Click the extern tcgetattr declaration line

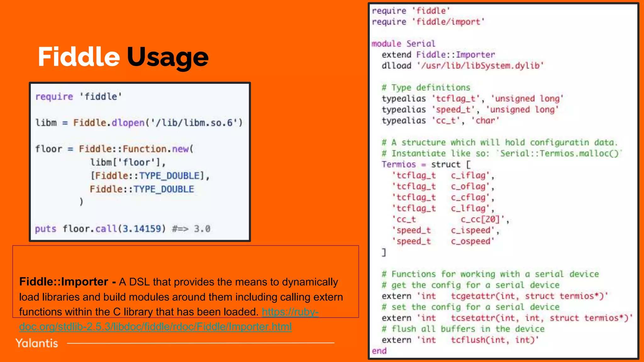click(x=495, y=296)
